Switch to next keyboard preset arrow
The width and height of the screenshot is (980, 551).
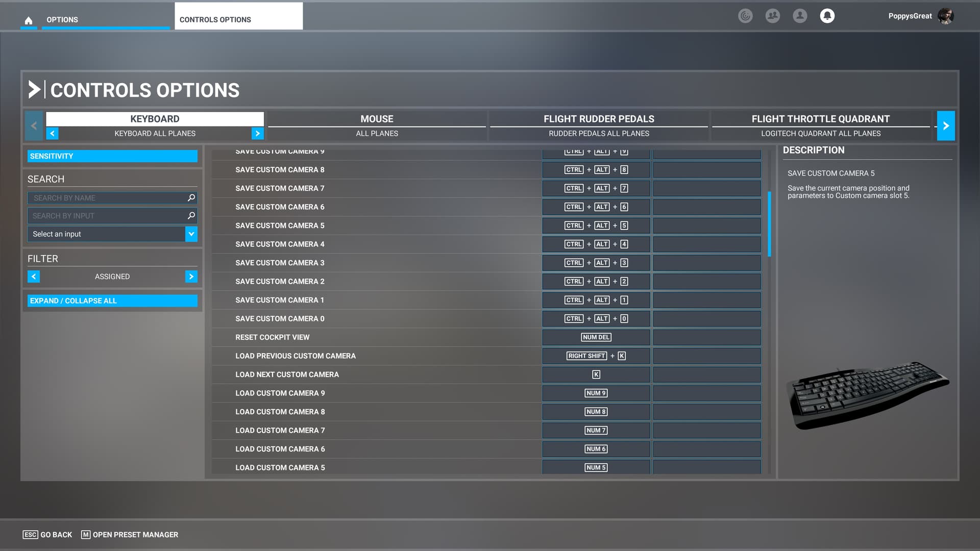(257, 134)
